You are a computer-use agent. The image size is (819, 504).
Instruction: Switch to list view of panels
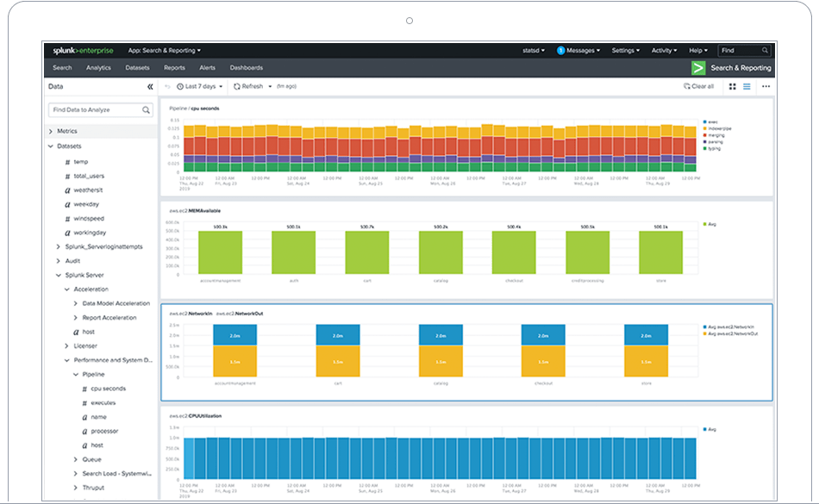[747, 86]
